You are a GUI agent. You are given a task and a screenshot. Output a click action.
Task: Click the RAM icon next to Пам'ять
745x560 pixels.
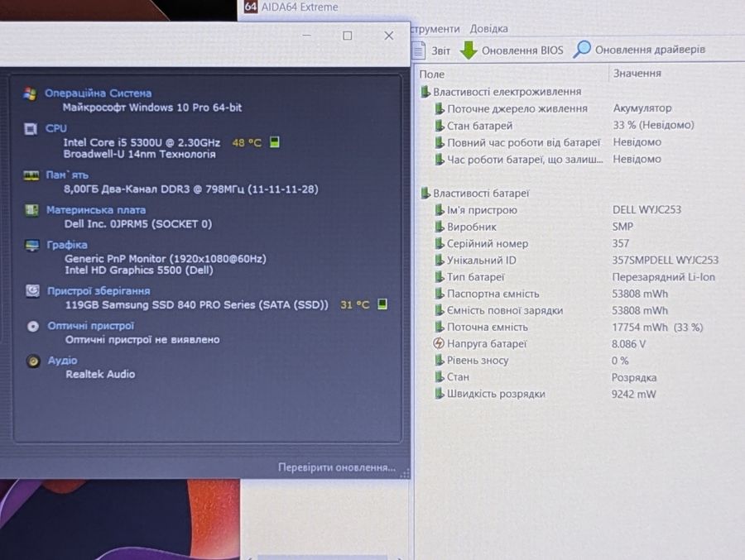31,175
